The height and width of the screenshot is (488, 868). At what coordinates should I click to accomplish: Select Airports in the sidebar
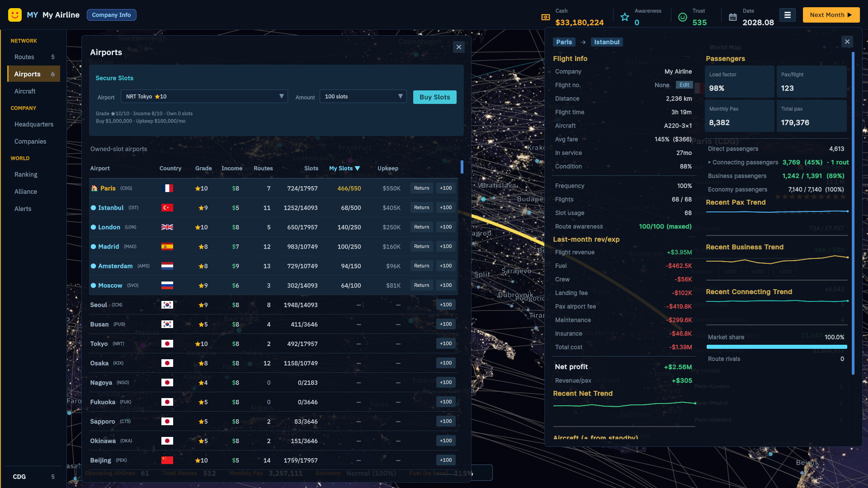(34, 74)
